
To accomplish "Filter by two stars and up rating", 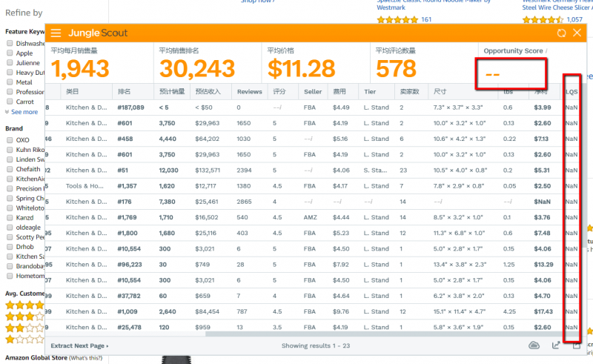I will pos(24,328).
